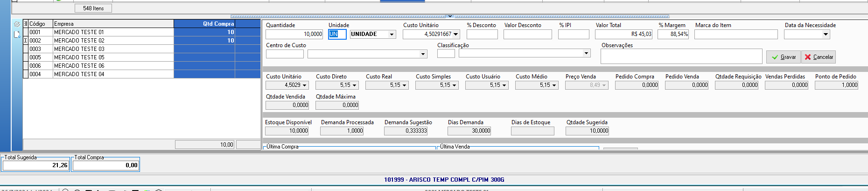This screenshot has height=191, width=868.
Task: Click the Dias de Estoque field
Action: (533, 131)
